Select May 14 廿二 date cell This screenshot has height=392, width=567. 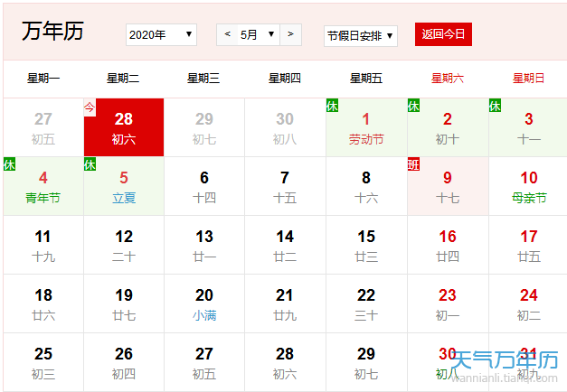pos(285,245)
